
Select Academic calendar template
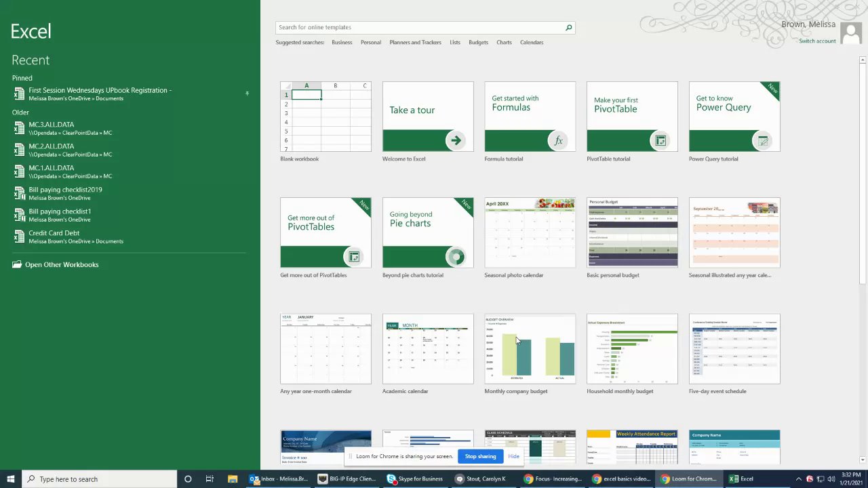point(428,348)
